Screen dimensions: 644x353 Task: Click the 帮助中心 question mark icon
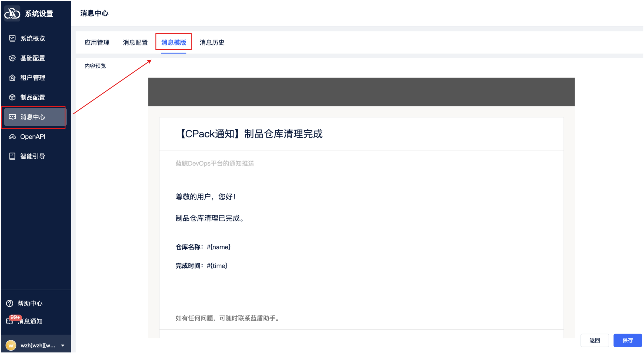[x=10, y=304]
